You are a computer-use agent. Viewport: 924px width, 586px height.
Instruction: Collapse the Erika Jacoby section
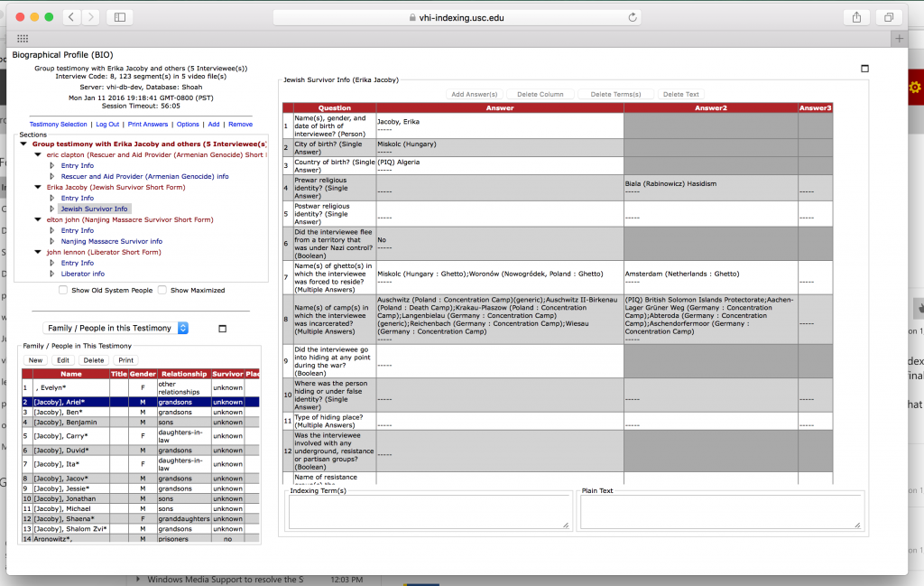click(38, 187)
